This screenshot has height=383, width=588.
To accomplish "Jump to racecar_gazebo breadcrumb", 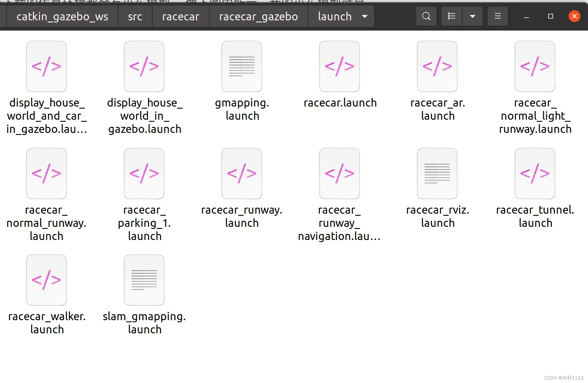I will [258, 16].
